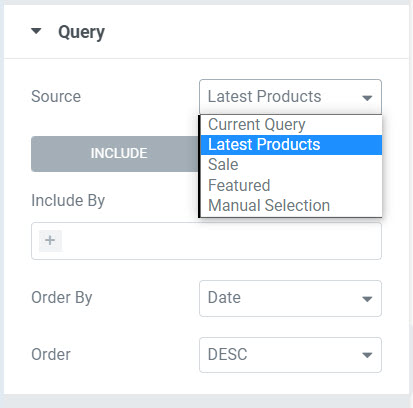
Task: Collapse the Query section triangle arrow
Action: pyautogui.click(x=36, y=31)
